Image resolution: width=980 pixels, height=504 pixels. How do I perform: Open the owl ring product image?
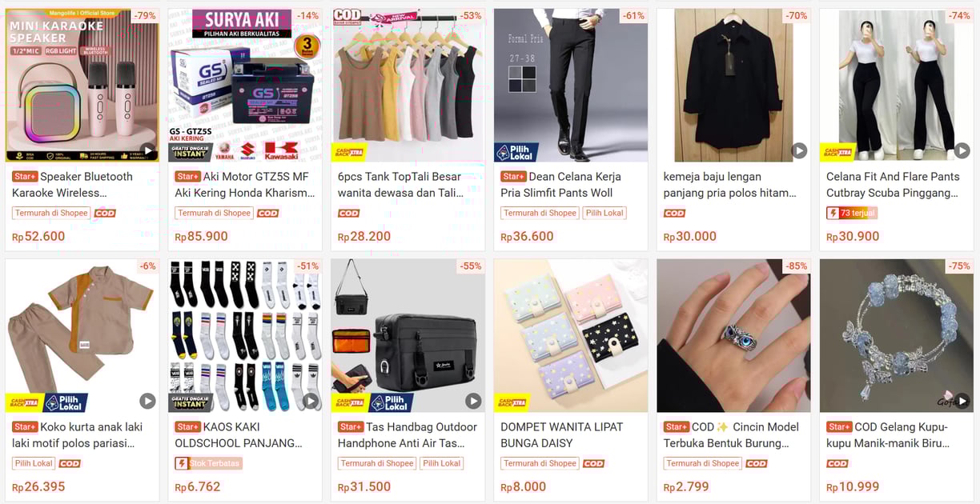pos(733,336)
